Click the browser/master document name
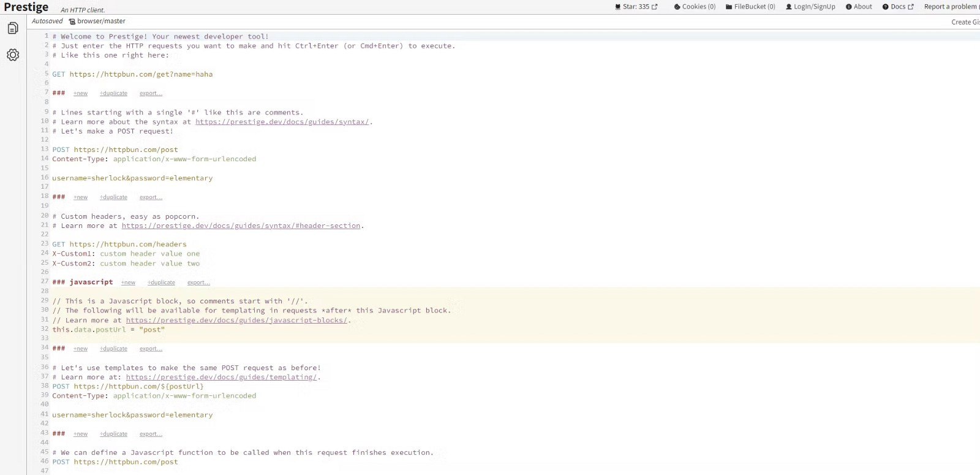The height and width of the screenshot is (475, 980). (x=97, y=21)
